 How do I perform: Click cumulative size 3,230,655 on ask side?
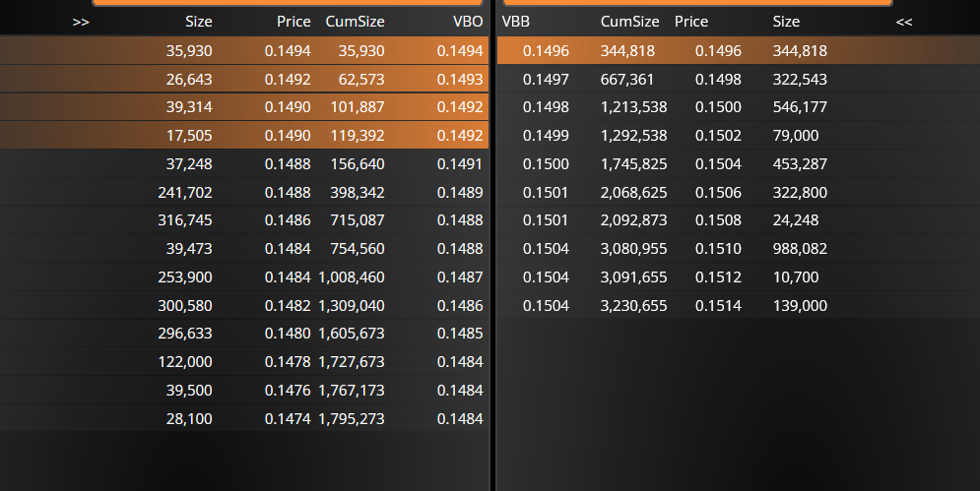633,306
